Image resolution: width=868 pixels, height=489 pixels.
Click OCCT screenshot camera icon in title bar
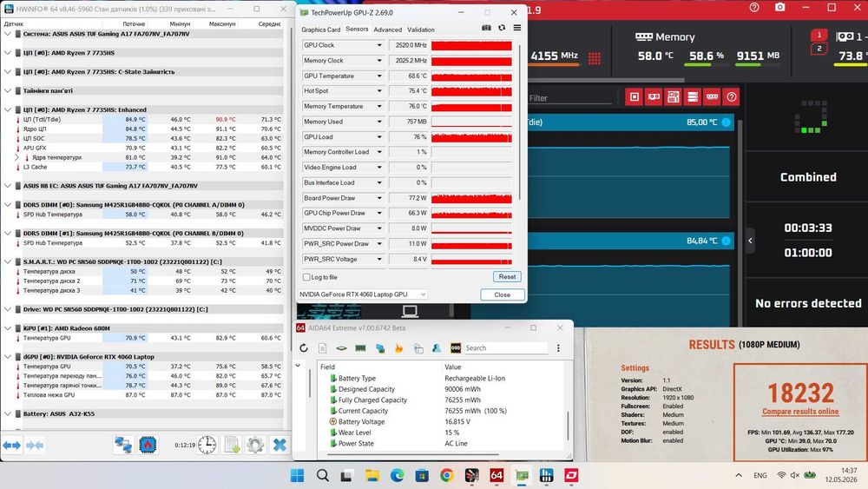(x=779, y=8)
